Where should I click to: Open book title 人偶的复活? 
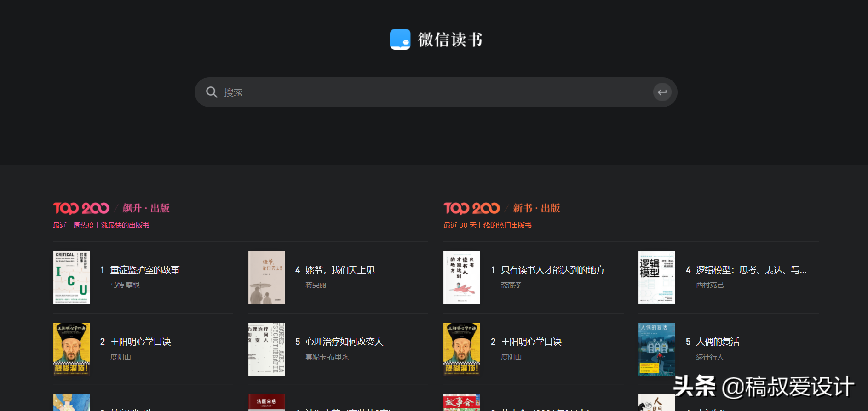coord(718,342)
